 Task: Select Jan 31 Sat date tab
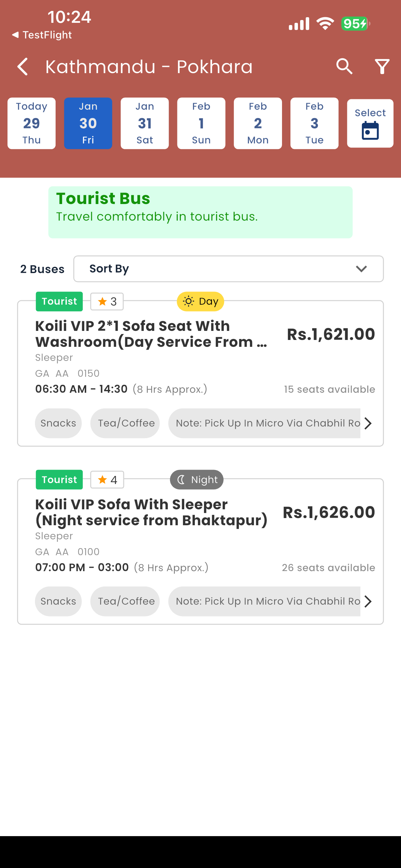coord(145,123)
